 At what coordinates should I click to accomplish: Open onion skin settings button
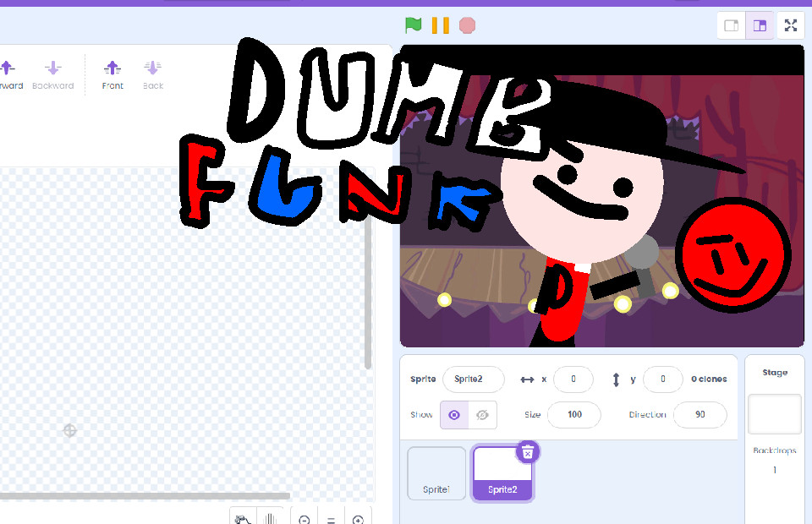270,518
